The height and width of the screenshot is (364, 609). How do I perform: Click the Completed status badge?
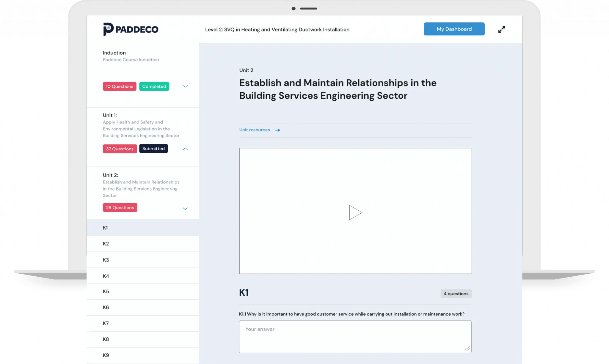[154, 86]
